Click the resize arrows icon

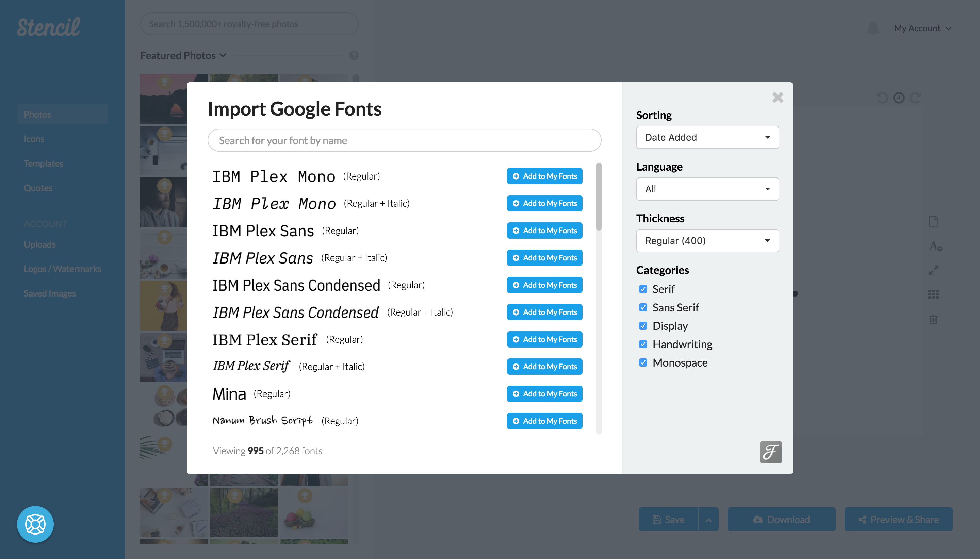pos(933,270)
